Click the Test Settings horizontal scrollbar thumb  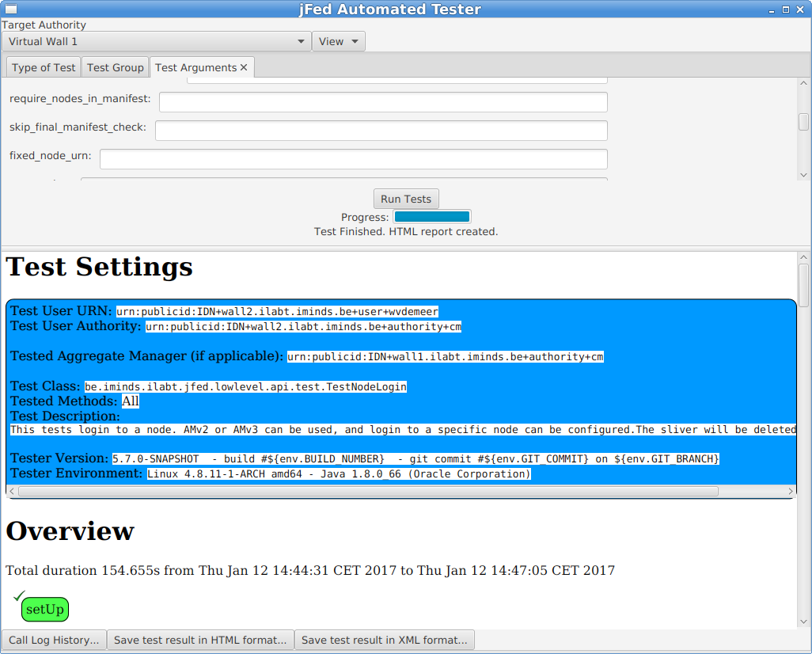coord(368,491)
